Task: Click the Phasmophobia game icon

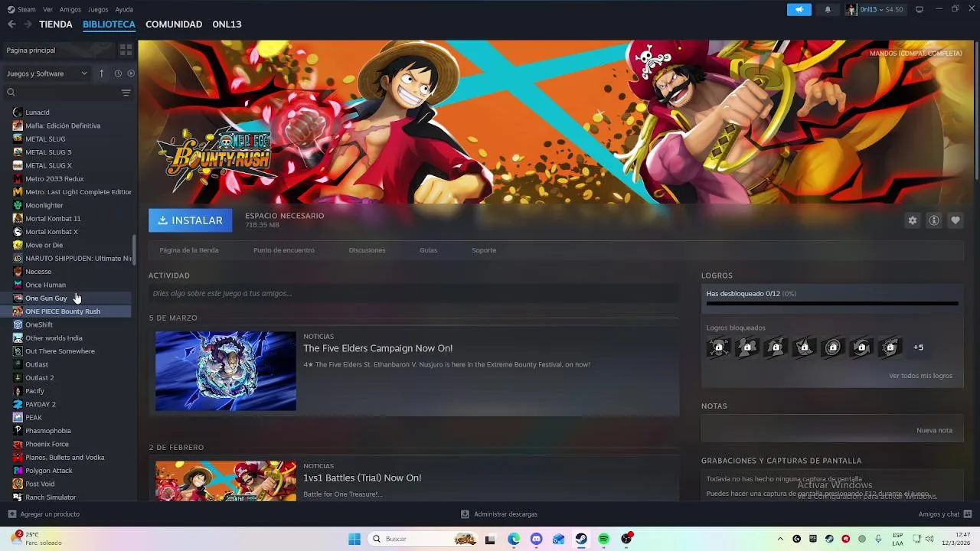Action: (x=18, y=431)
